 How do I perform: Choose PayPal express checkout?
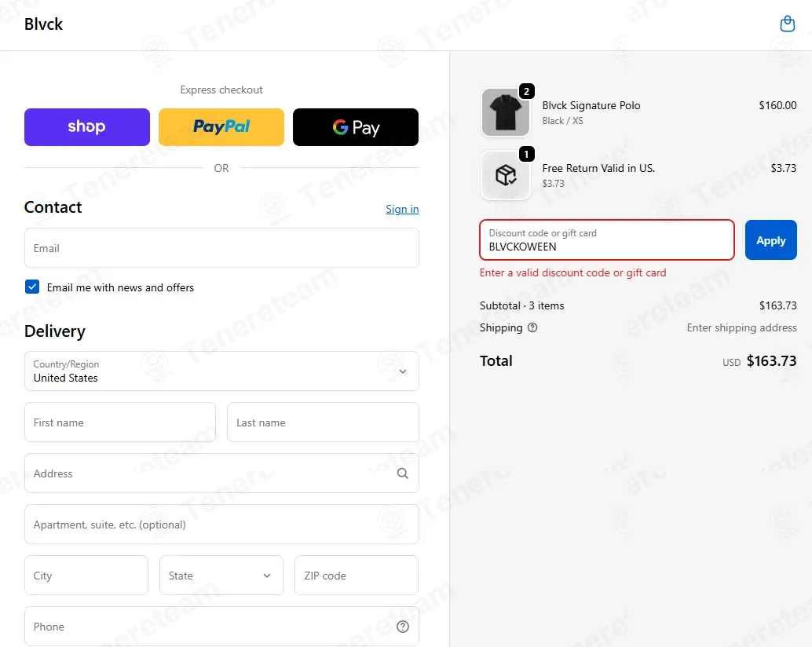tap(221, 127)
